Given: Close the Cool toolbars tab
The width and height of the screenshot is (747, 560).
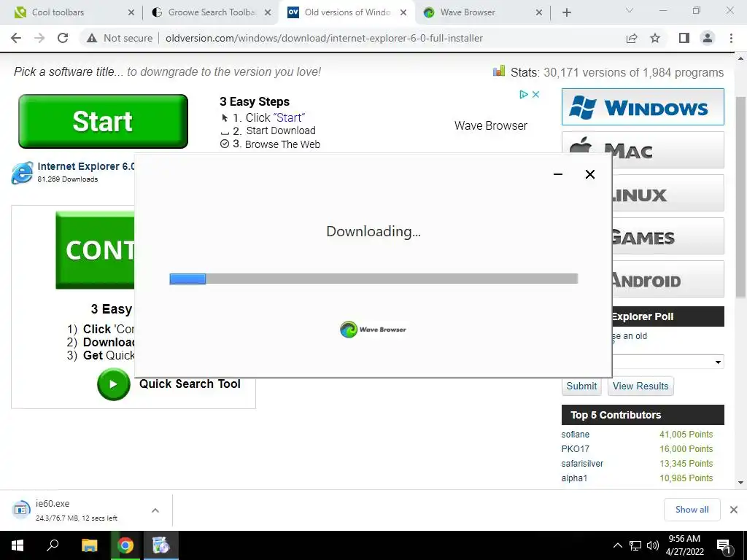Looking at the screenshot, I should click(131, 12).
